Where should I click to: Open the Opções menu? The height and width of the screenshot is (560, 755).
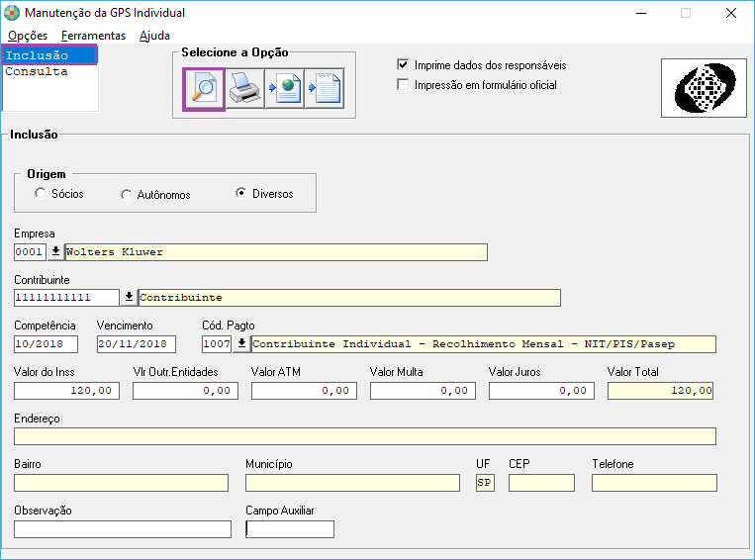(x=28, y=36)
